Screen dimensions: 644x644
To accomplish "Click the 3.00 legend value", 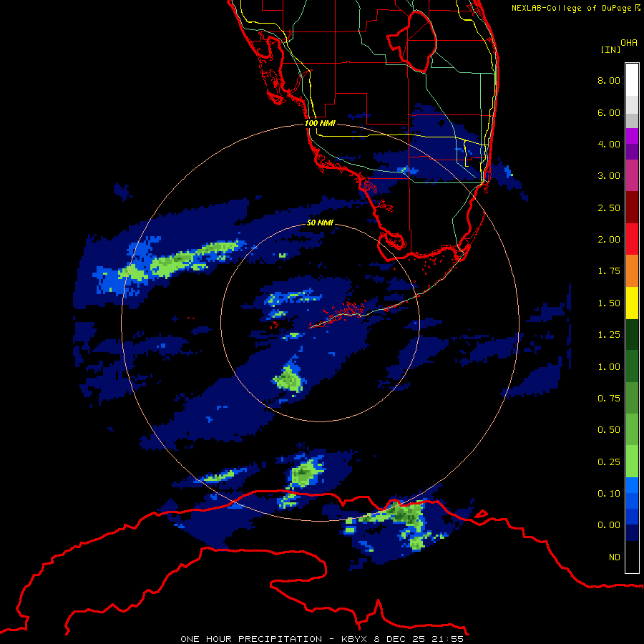I will pyautogui.click(x=609, y=176).
